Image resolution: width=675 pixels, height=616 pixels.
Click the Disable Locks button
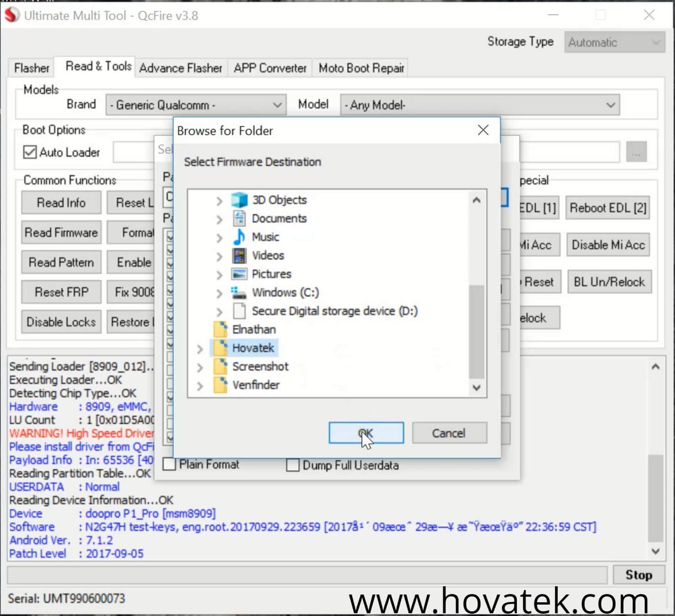pyautogui.click(x=61, y=321)
